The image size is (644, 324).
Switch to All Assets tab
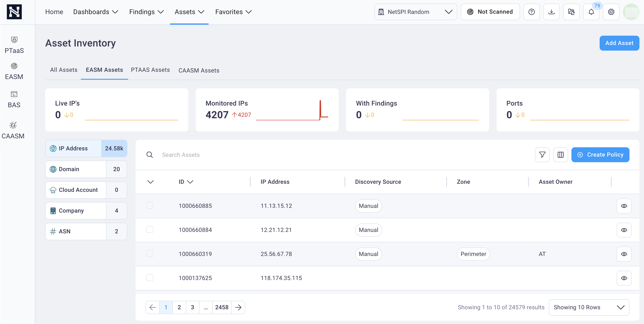click(x=64, y=70)
